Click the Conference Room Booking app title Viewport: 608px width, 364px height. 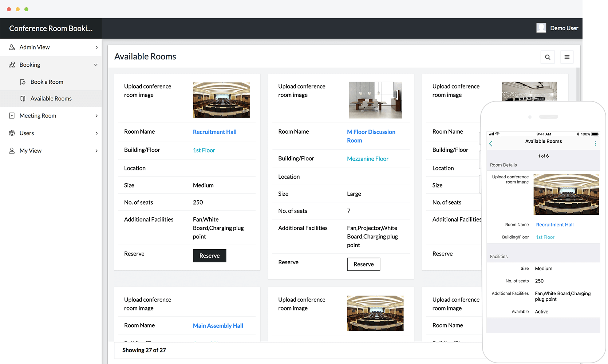(51, 28)
